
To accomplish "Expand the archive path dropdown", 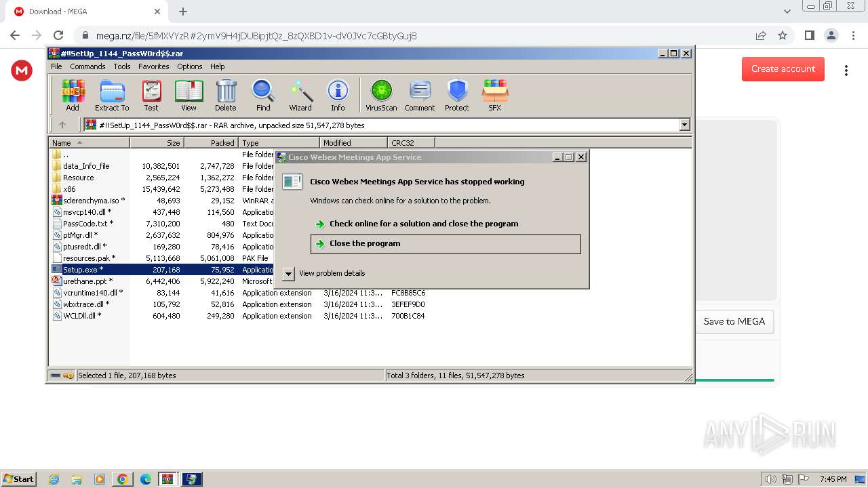I will coord(684,125).
